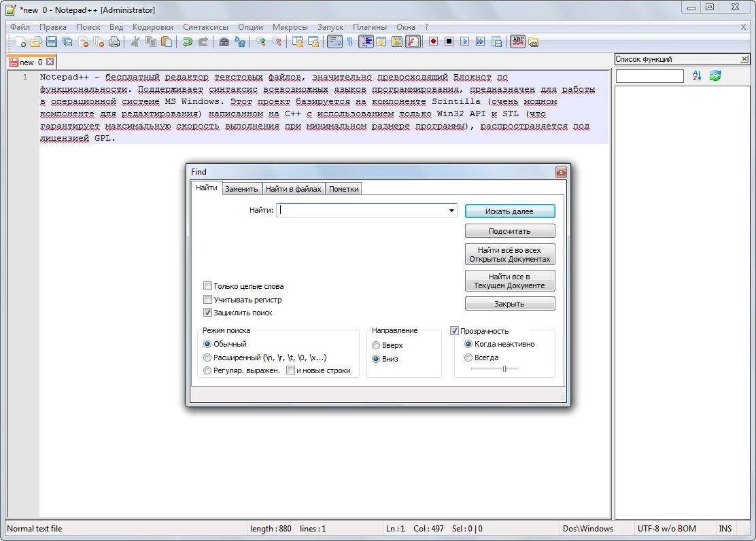
Task: Click the Start Recording macro red-dot icon
Action: [x=434, y=42]
